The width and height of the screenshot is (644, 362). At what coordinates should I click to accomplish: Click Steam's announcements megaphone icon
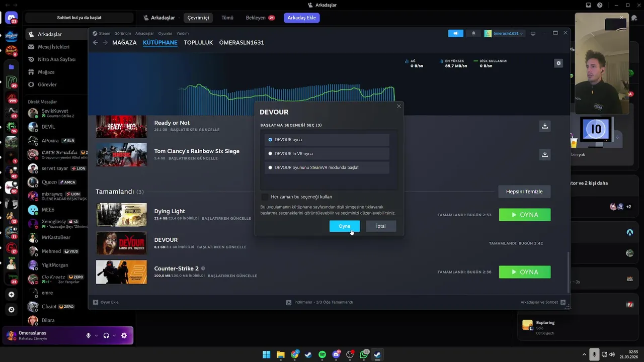(x=456, y=33)
